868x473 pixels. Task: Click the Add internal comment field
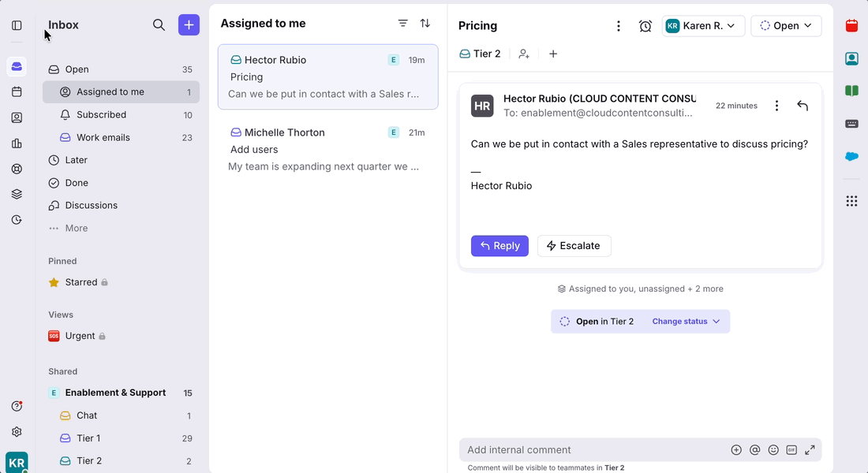pyautogui.click(x=592, y=450)
